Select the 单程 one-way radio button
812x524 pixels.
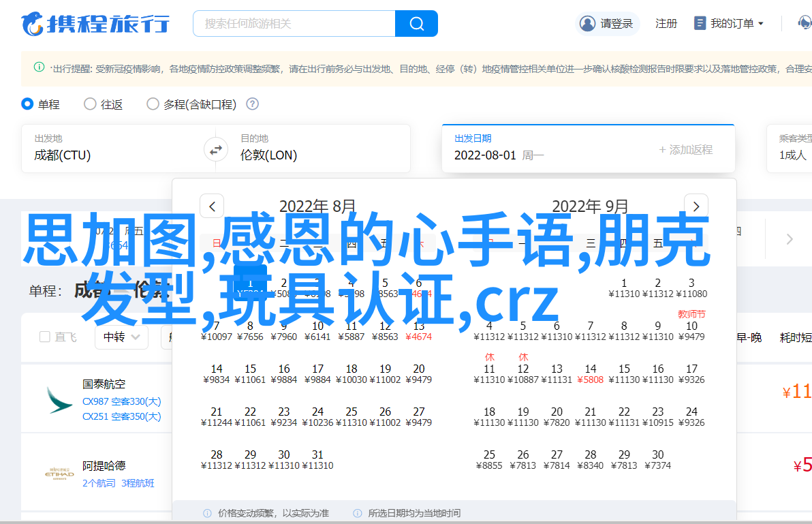[27, 104]
